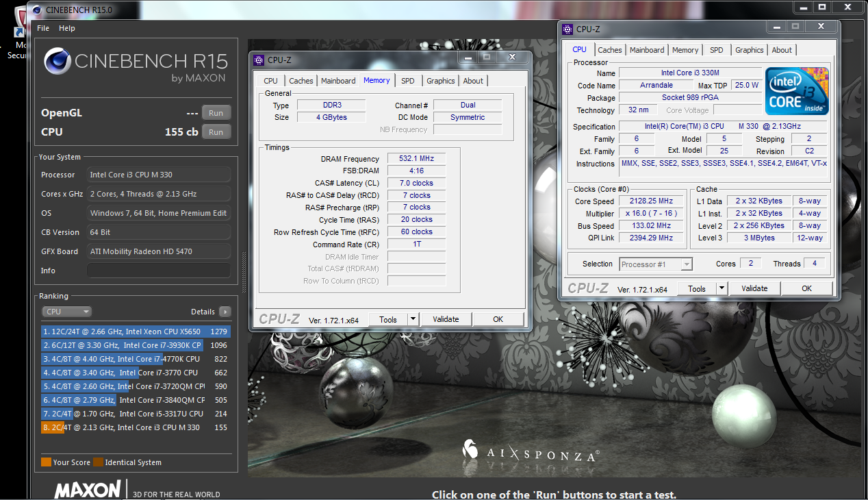The image size is (868, 500).
Task: Open Tools dropdown arrow in right CPU-Z window
Action: (x=722, y=288)
